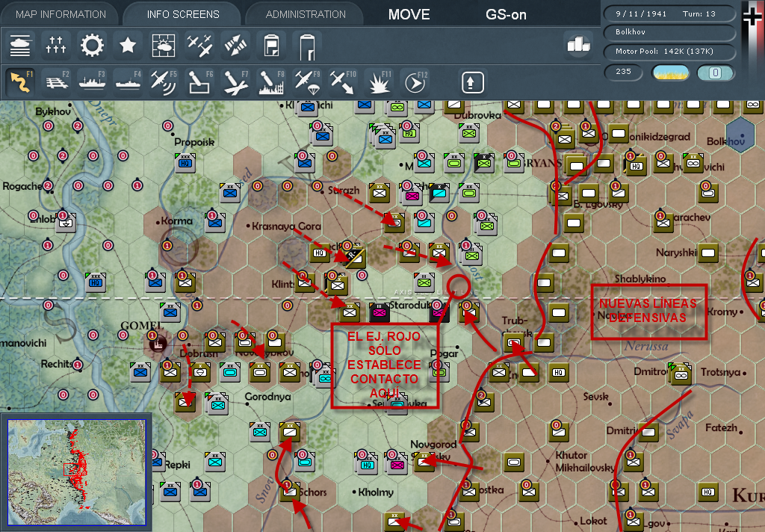The width and height of the screenshot is (765, 532).
Task: Click the Sevsk town label
Action: pyautogui.click(x=595, y=396)
